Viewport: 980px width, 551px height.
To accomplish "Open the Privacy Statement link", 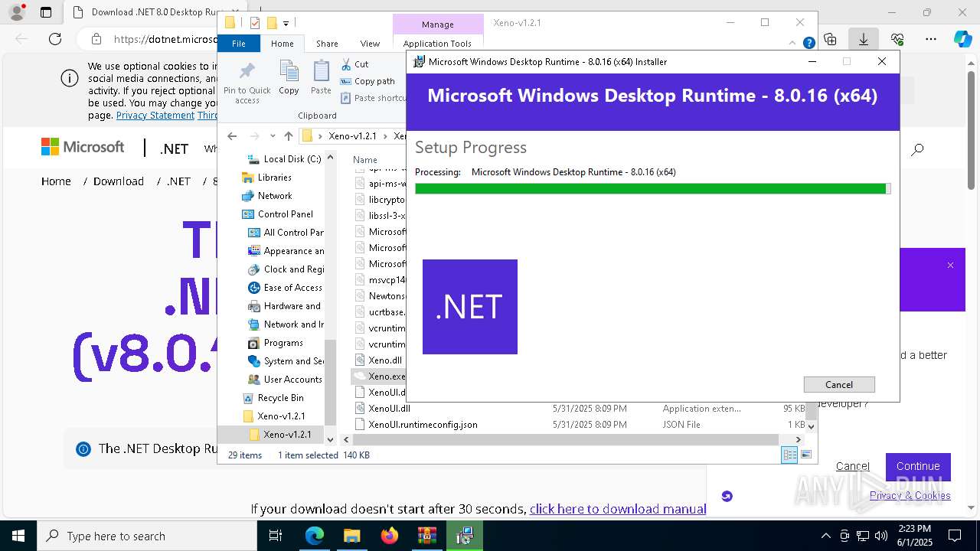I will 155,116.
